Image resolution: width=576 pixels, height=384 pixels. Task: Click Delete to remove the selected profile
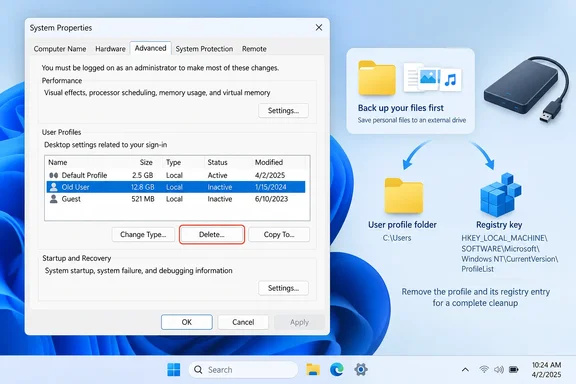212,234
